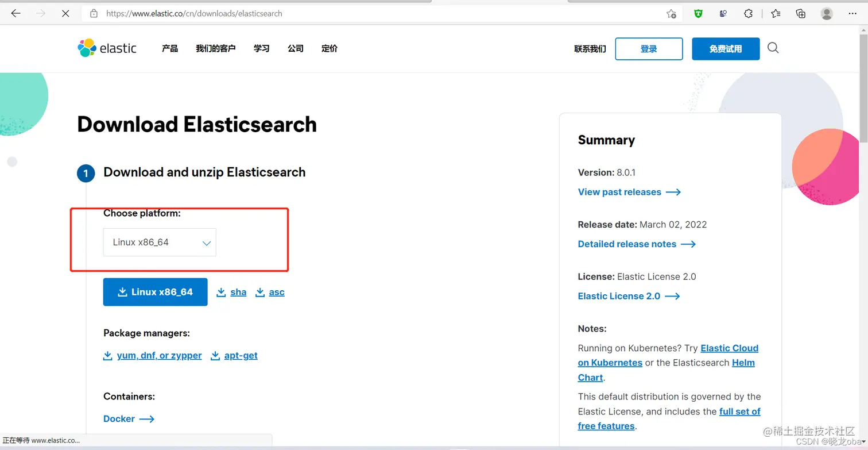The image size is (868, 450).
Task: View site info via the lock icon
Action: point(94,13)
